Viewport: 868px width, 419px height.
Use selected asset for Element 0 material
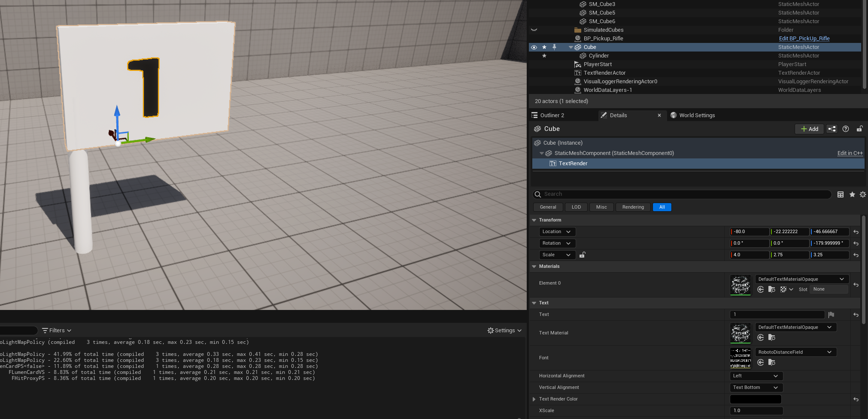[x=761, y=289]
